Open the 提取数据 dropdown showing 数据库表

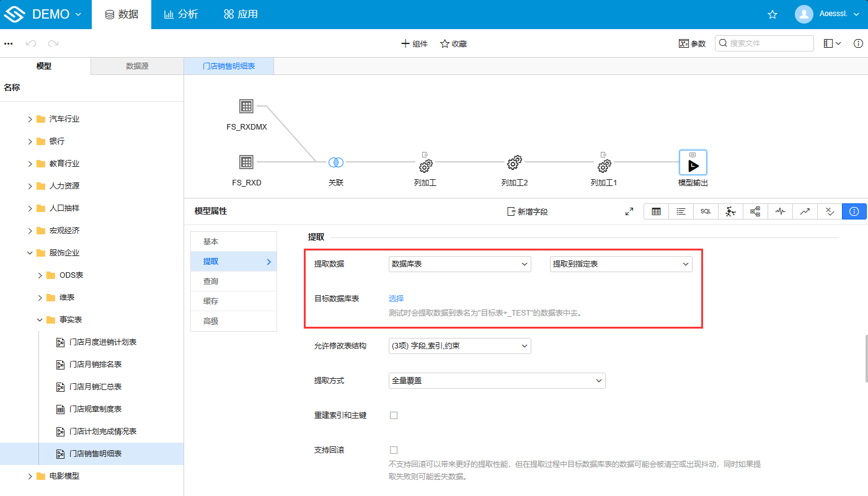459,263
